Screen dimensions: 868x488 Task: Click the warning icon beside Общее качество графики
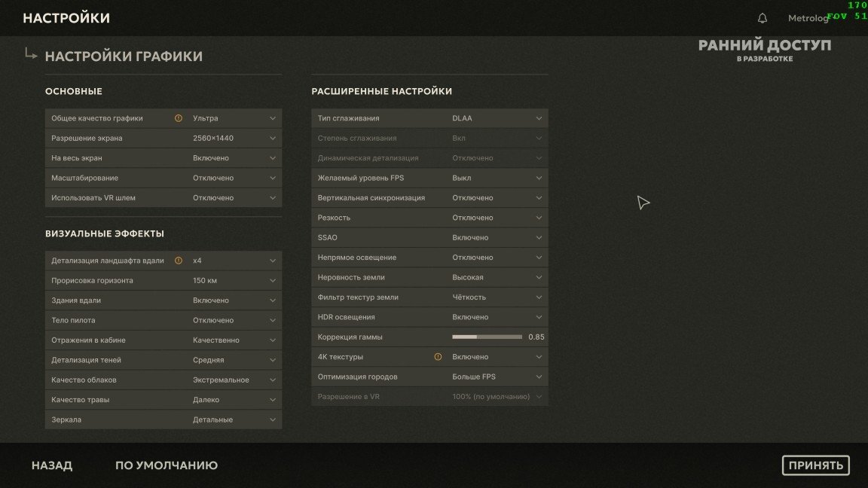point(179,118)
